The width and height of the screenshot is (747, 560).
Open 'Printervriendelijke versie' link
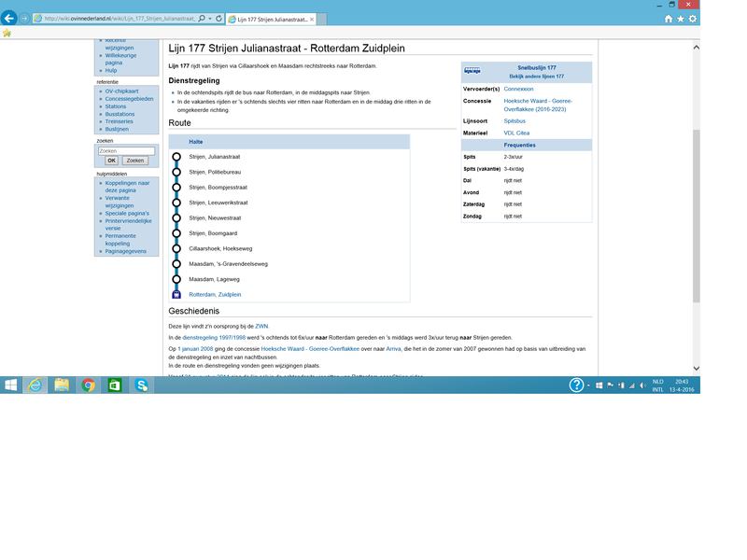[x=129, y=224]
